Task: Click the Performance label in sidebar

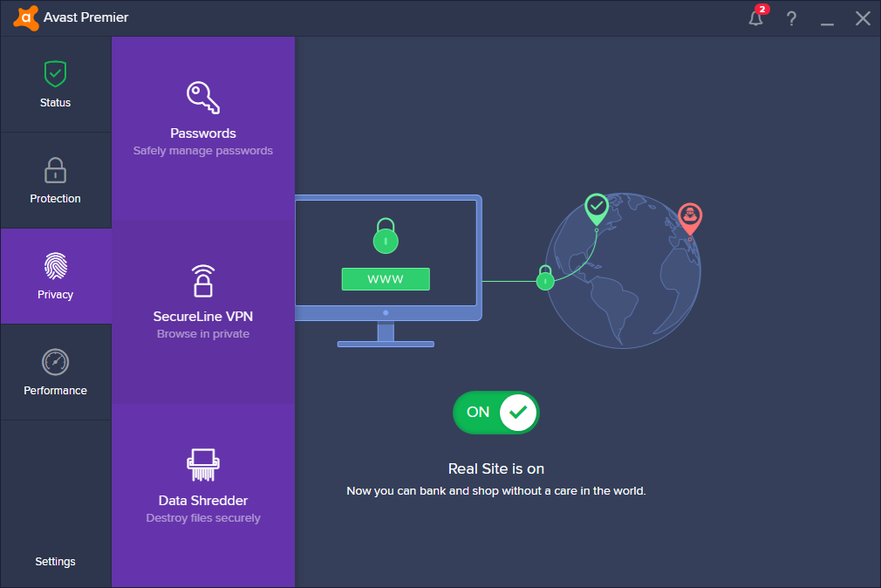Action: [x=55, y=391]
